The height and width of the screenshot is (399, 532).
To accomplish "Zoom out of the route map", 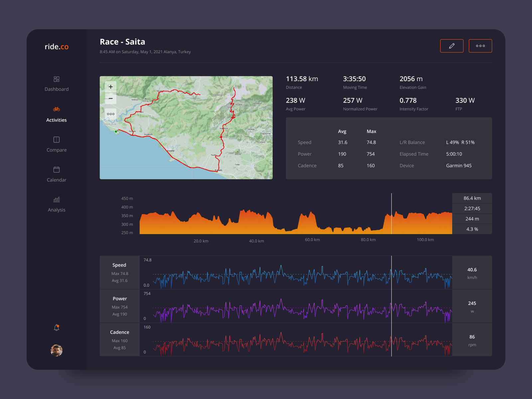I will point(110,99).
